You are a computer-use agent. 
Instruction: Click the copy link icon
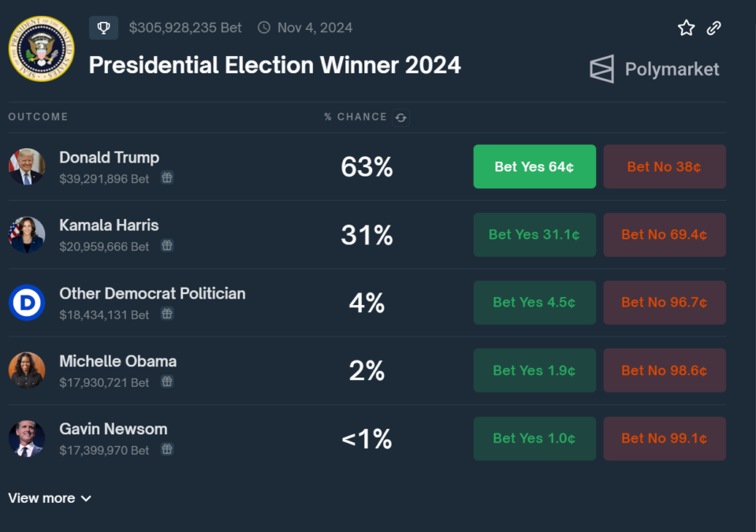point(713,28)
